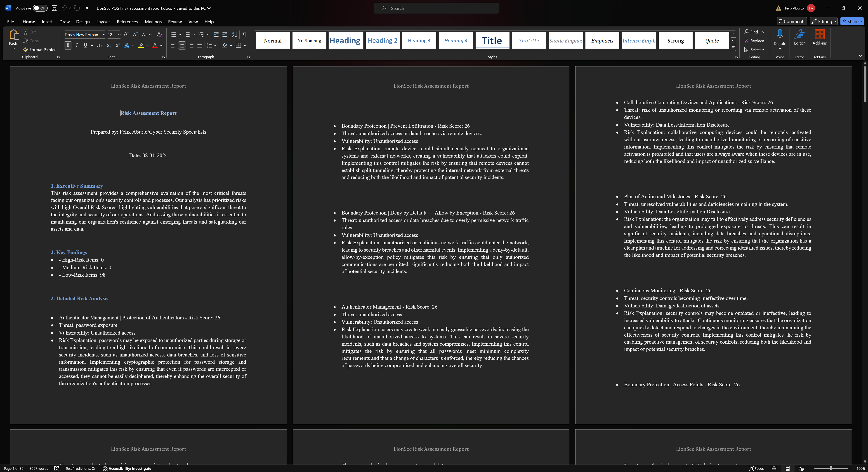Click the Format Painter icon

pos(26,50)
